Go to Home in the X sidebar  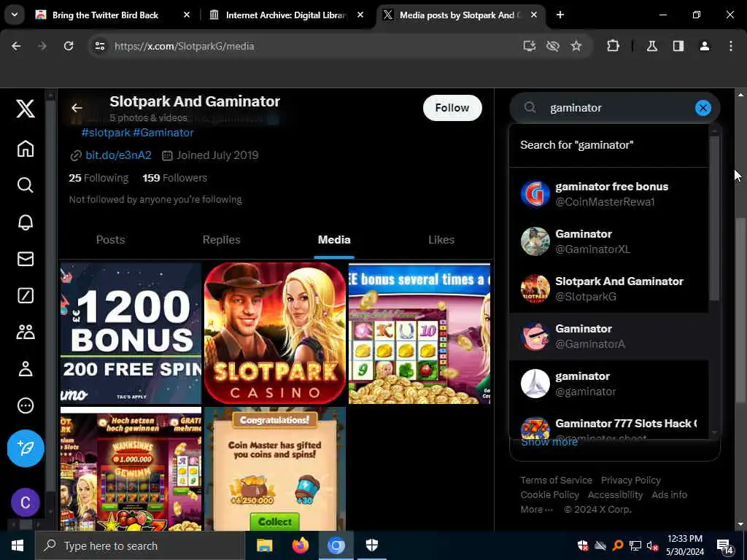coord(26,149)
